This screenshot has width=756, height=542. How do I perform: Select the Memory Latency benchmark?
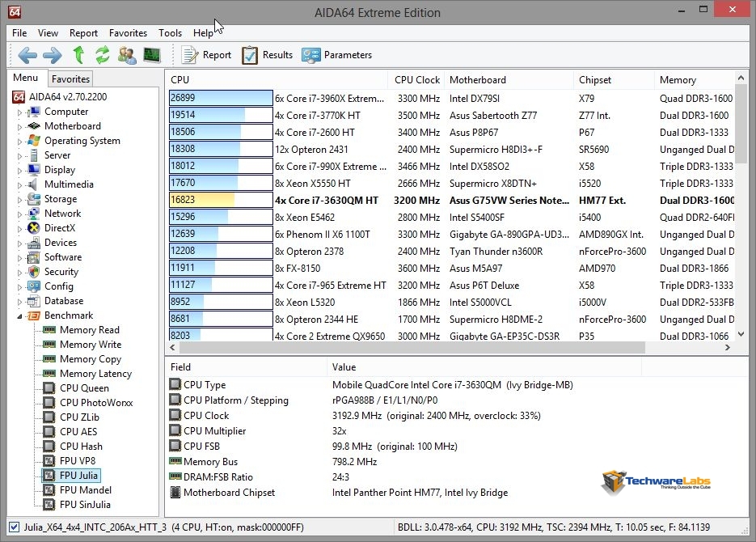click(95, 374)
